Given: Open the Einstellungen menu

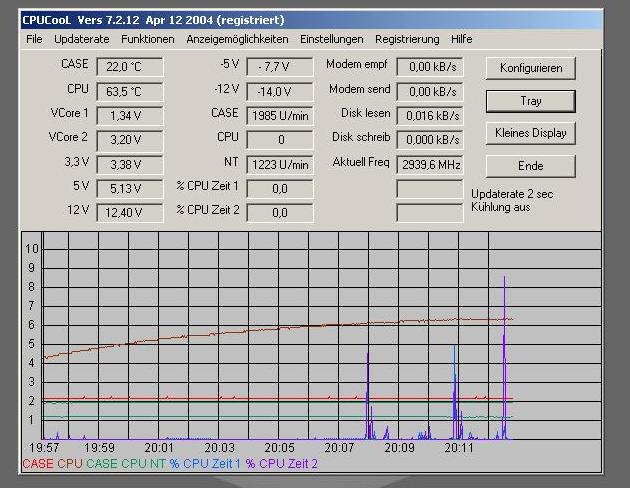Looking at the screenshot, I should 331,39.
